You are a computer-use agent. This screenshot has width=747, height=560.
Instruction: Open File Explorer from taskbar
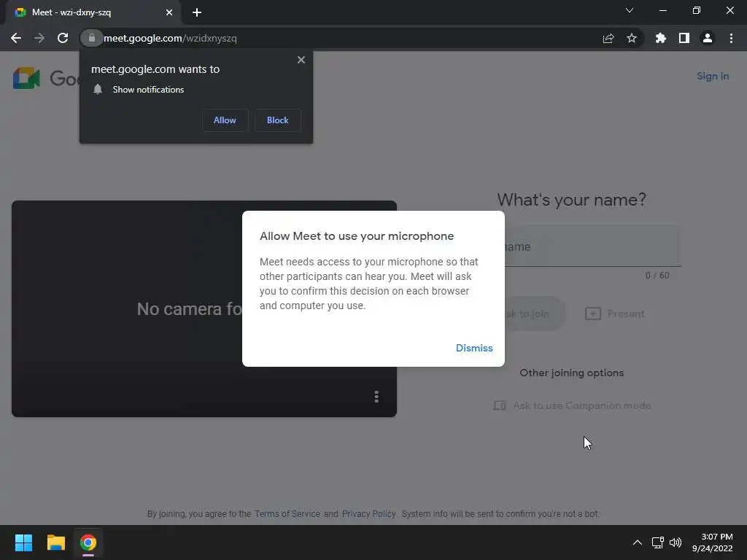pyautogui.click(x=55, y=542)
